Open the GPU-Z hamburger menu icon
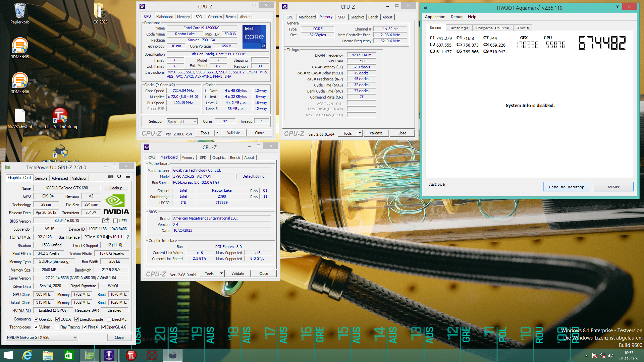Viewport: 644px width, 362px height. coord(128,176)
